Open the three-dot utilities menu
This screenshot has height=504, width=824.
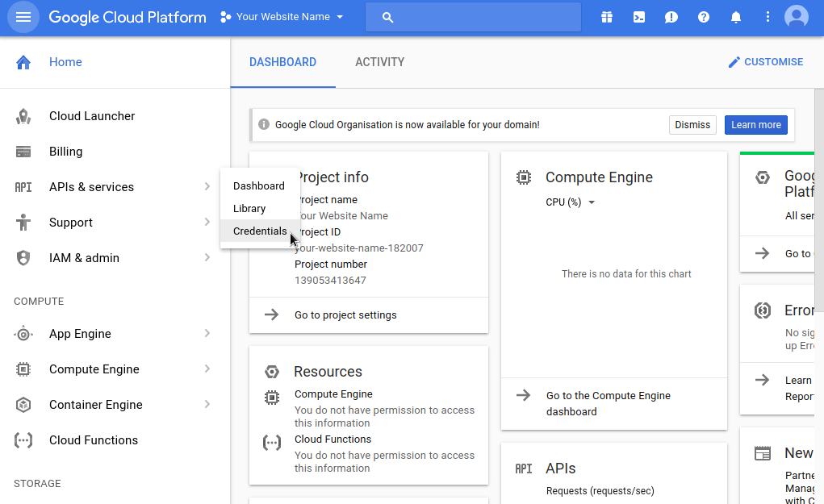[x=768, y=17]
